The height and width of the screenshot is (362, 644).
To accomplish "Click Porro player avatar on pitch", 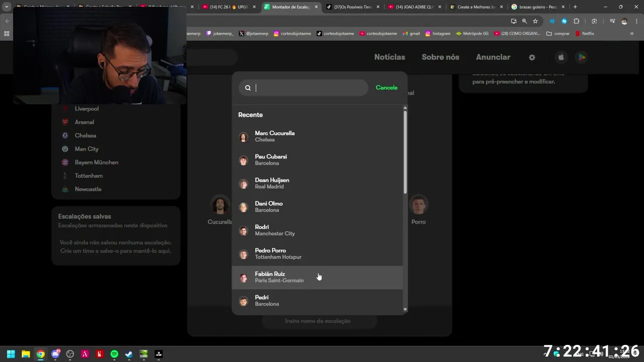I will [x=419, y=205].
